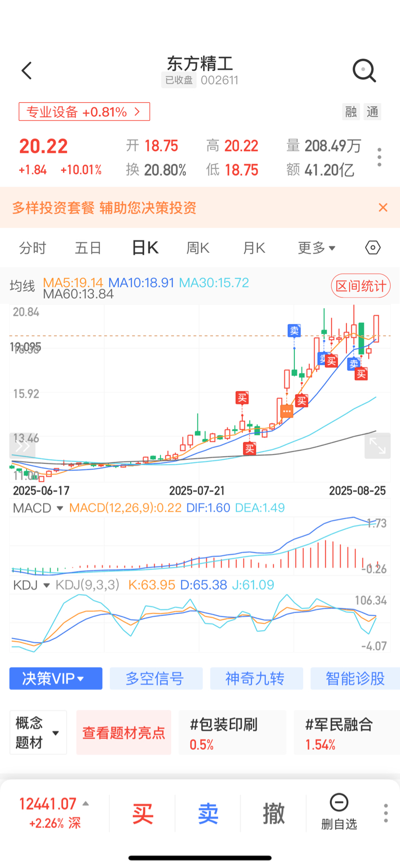Tap the 买 buy button

[143, 813]
